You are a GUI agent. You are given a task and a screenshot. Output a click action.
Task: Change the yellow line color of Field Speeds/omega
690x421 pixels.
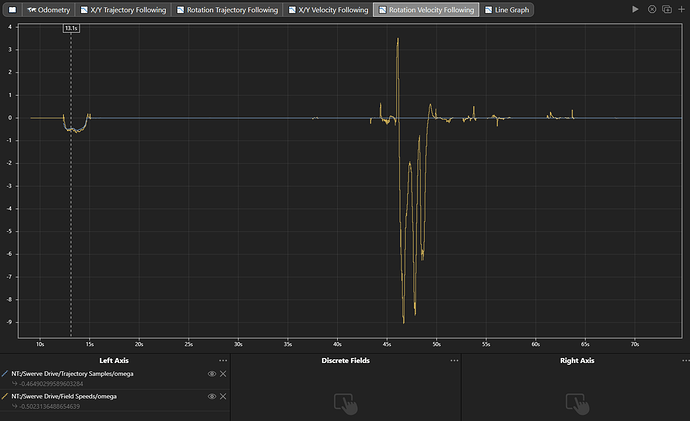pyautogui.click(x=5, y=396)
